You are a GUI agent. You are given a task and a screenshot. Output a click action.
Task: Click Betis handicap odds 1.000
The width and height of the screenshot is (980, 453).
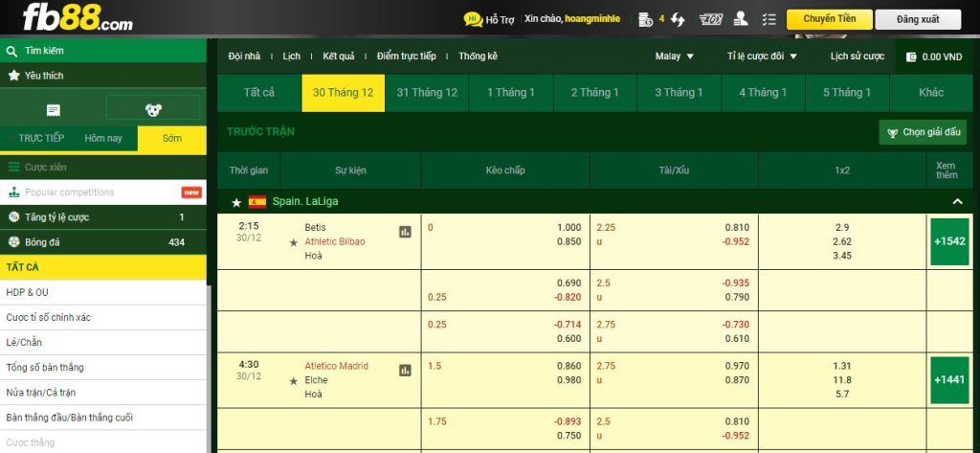568,228
